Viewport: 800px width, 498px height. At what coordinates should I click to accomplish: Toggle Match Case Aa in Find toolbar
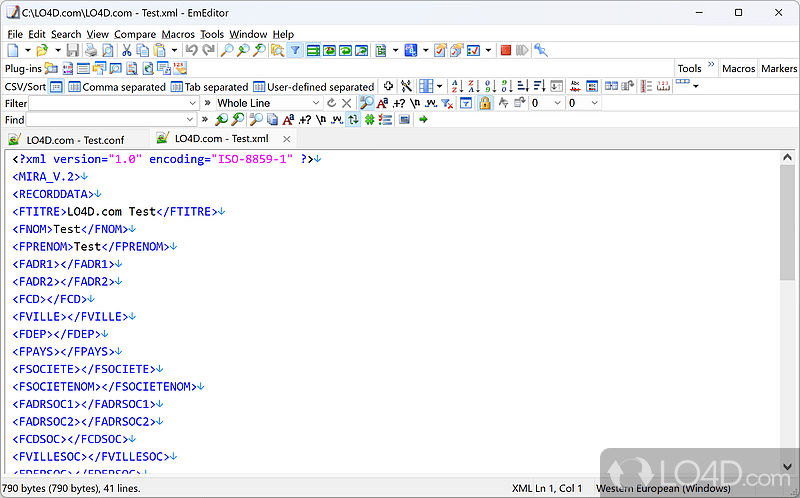[288, 119]
